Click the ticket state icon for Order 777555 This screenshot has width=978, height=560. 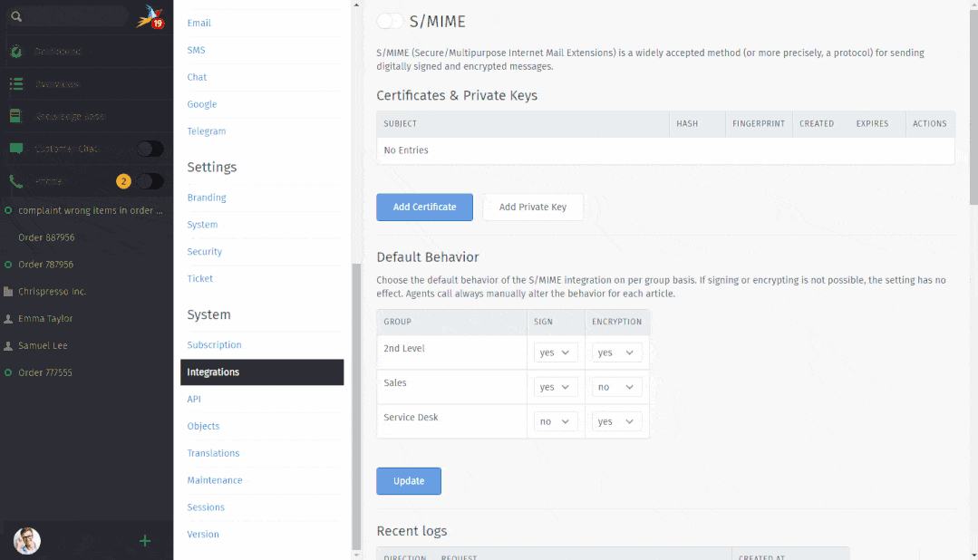(x=8, y=372)
